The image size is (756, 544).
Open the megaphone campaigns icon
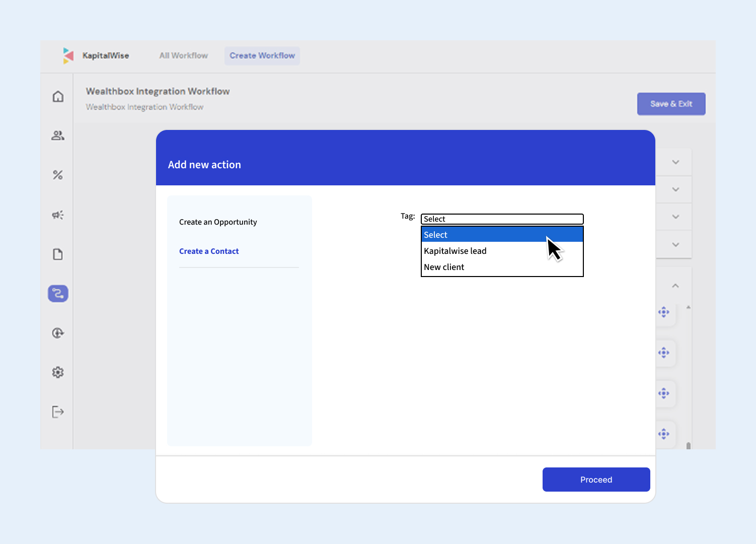58,215
